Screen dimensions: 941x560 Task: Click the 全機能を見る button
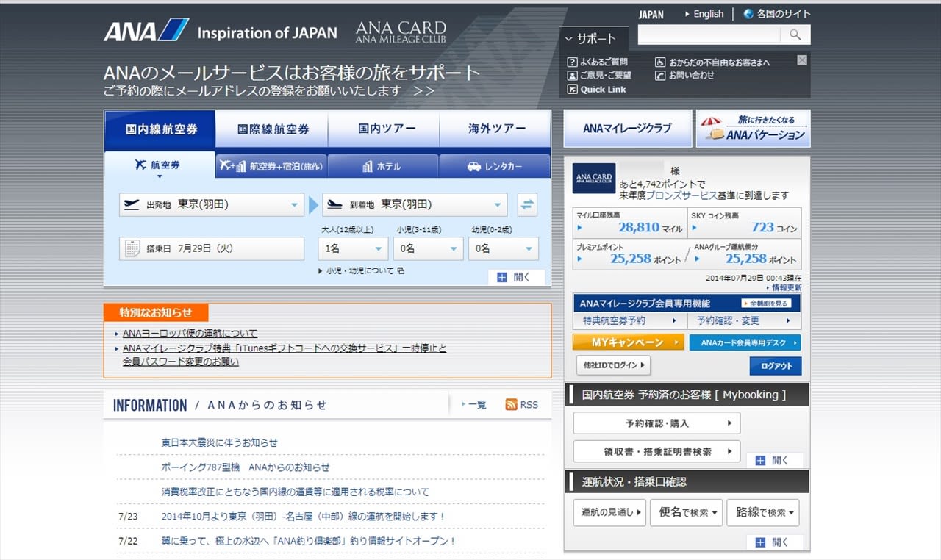(765, 303)
